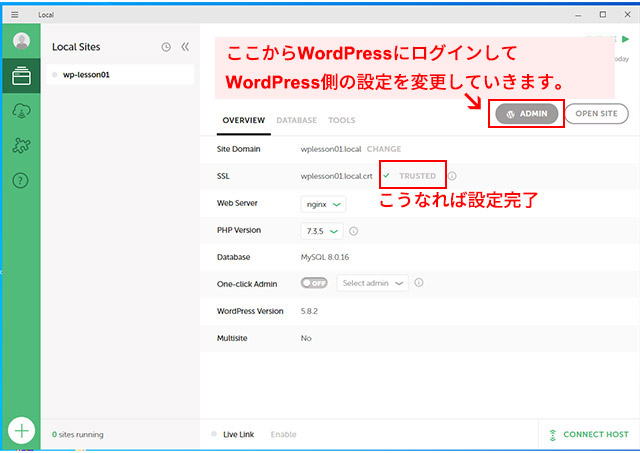640x453 pixels.
Task: Click the WordPress ADMIN button
Action: pos(527,114)
